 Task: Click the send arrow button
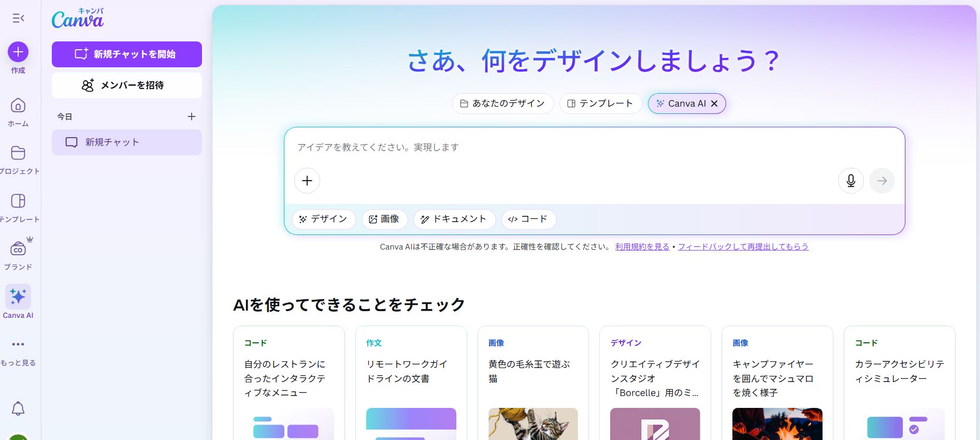click(x=882, y=181)
